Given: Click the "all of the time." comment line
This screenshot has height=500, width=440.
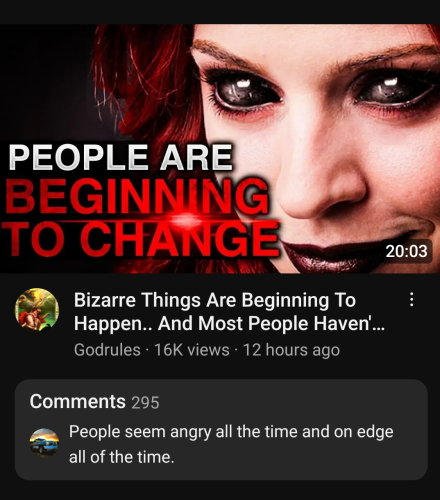Looking at the screenshot, I should [x=122, y=457].
